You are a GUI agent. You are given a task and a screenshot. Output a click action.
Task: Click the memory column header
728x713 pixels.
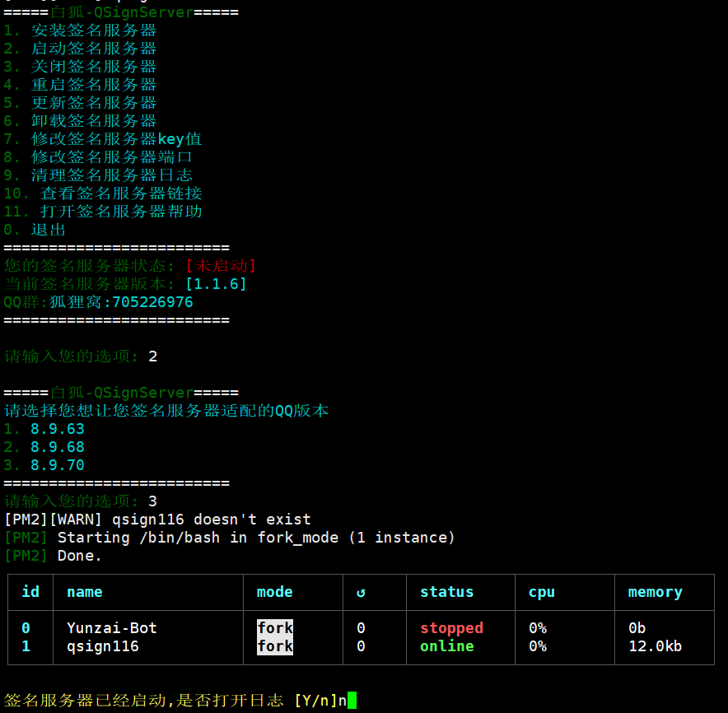[x=655, y=592]
